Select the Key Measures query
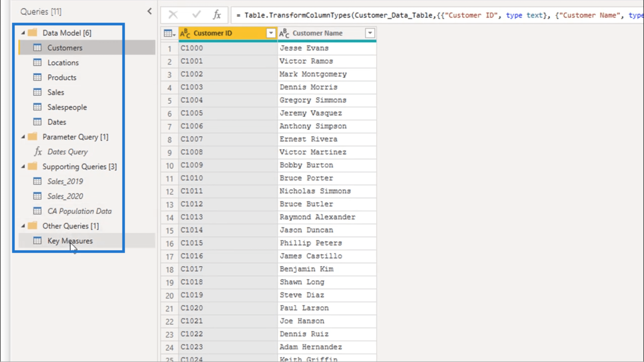Viewport: 644px width, 362px height. (x=87, y=241)
